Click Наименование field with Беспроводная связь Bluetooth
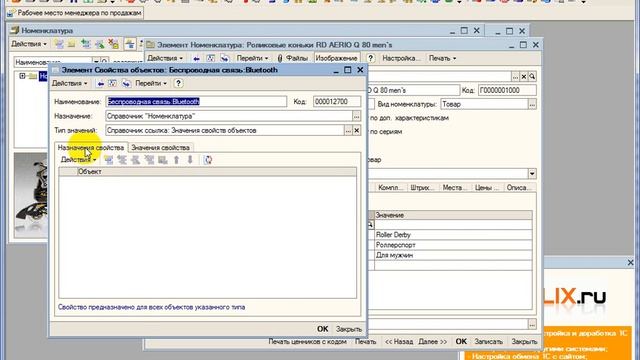This screenshot has width=640, height=360. [x=196, y=102]
